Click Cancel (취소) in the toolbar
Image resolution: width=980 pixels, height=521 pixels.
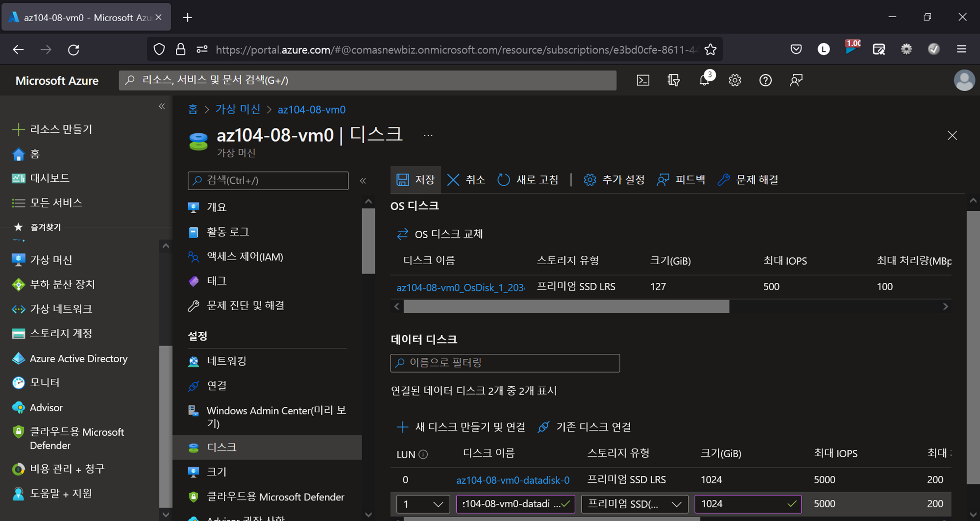coord(466,180)
